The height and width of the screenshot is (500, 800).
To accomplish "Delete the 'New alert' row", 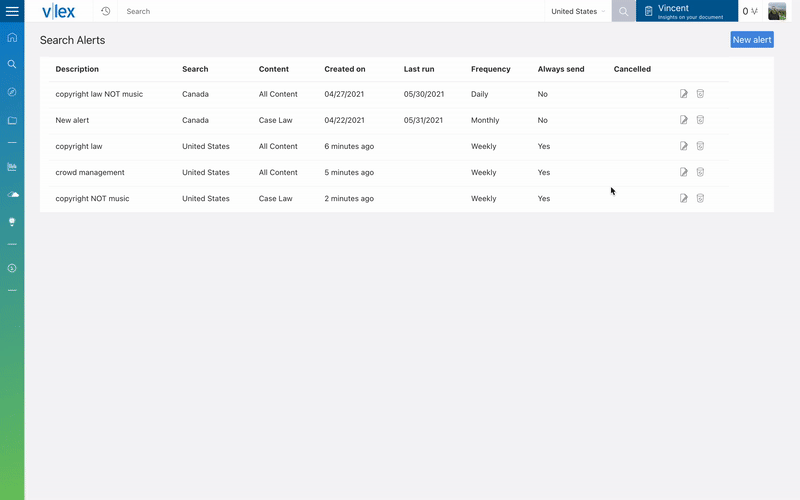I will 700,120.
